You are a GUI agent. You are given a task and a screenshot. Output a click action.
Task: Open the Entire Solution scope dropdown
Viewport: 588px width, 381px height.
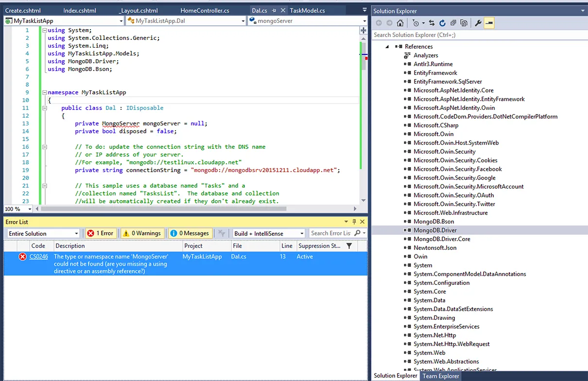click(76, 234)
